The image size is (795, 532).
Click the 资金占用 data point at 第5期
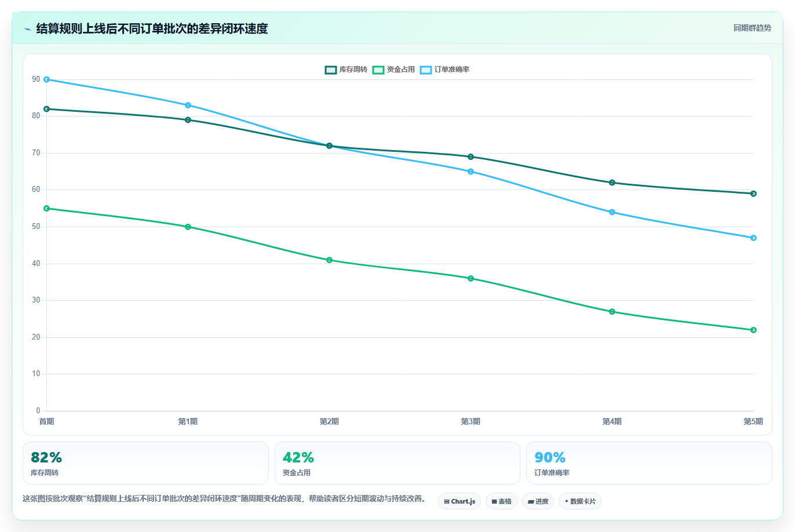pos(753,330)
